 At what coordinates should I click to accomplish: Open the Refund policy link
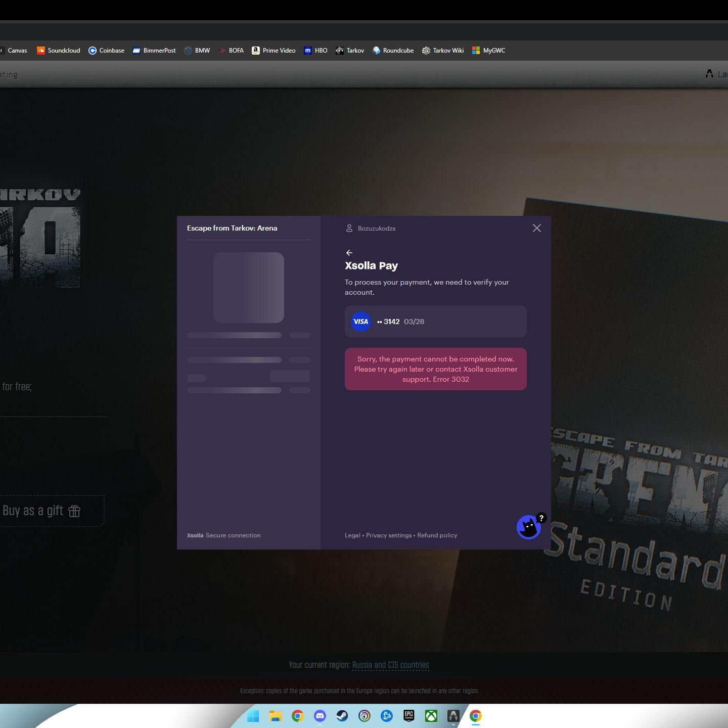[x=437, y=535]
